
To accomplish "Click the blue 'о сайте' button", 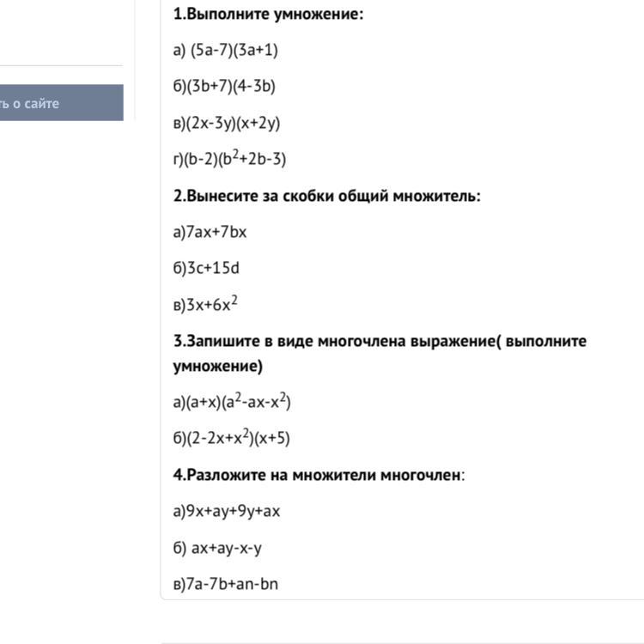I will [x=62, y=103].
